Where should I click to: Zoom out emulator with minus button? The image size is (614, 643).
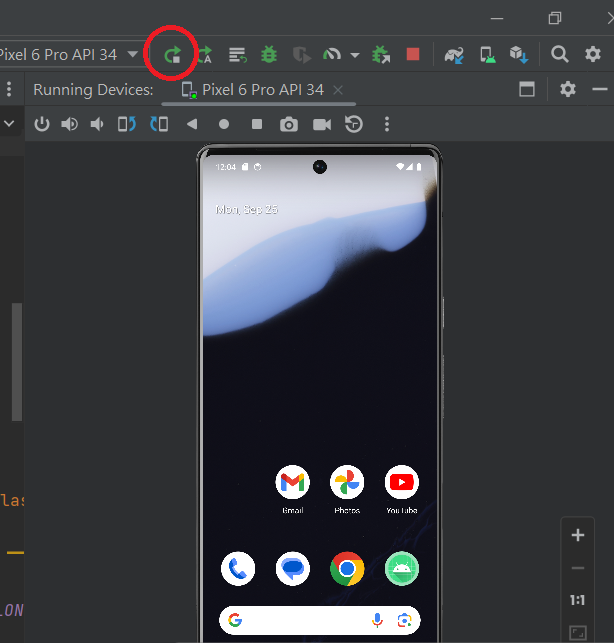[577, 568]
